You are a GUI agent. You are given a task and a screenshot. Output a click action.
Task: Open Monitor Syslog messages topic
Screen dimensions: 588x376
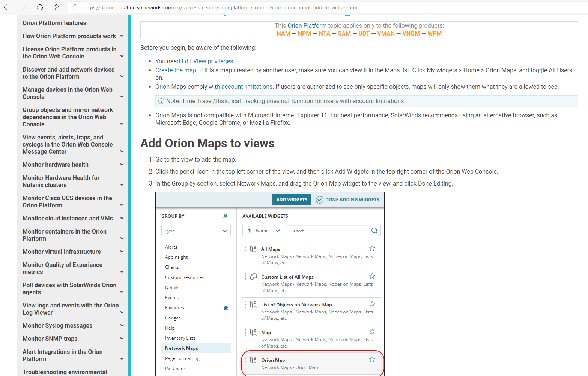(57, 325)
